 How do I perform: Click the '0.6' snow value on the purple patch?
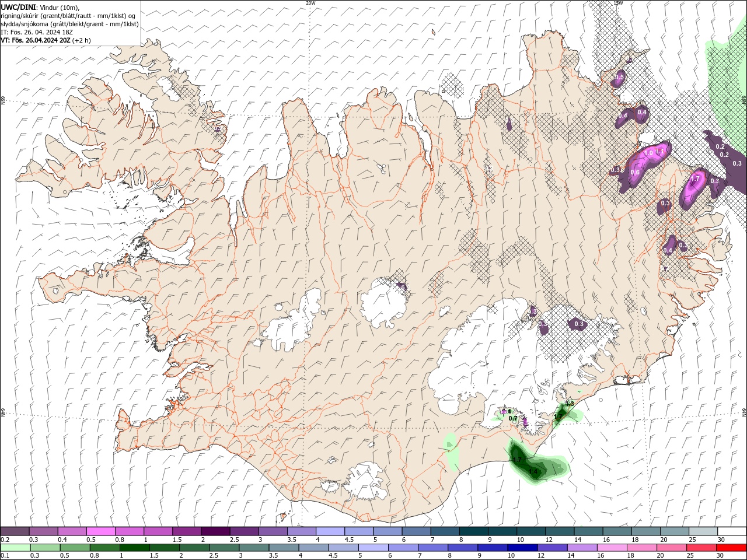click(635, 172)
